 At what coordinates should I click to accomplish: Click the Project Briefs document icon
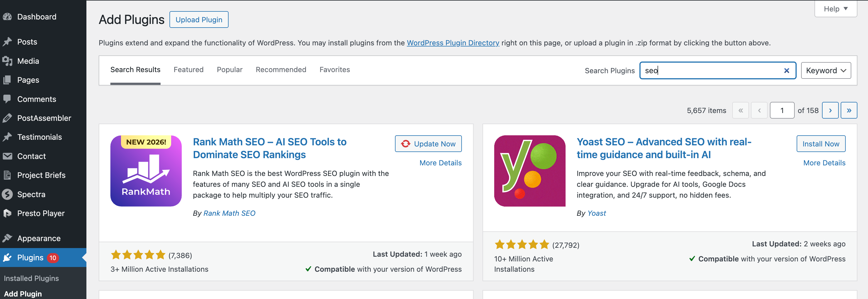[x=8, y=175]
